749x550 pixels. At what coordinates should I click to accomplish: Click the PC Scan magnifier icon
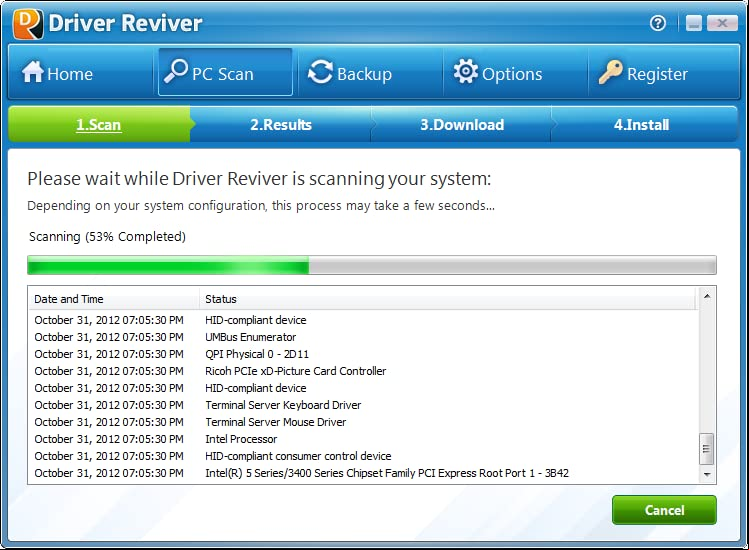pyautogui.click(x=175, y=72)
